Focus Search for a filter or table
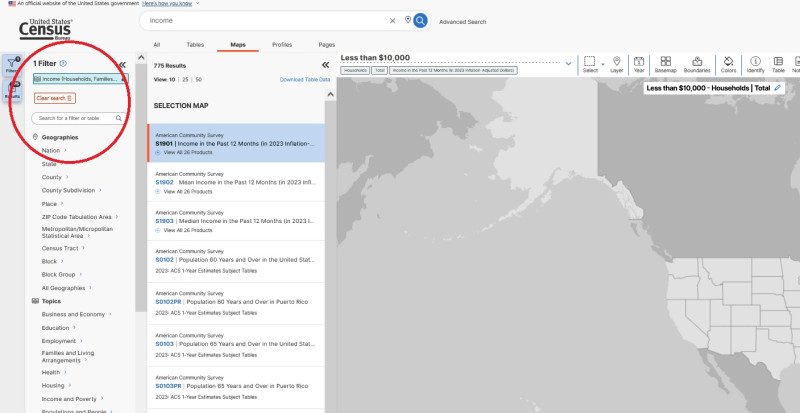The width and height of the screenshot is (800, 413). coord(76,118)
